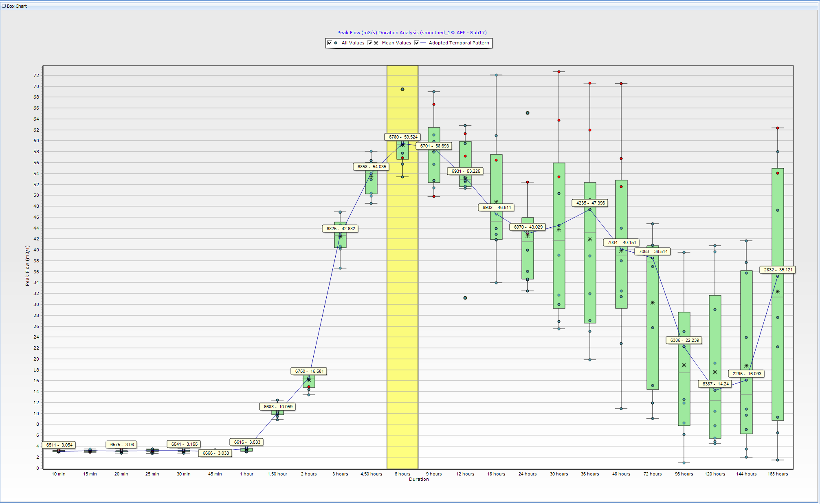The width and height of the screenshot is (820, 504).
Task: Click the All Values dot legend icon
Action: click(336, 43)
